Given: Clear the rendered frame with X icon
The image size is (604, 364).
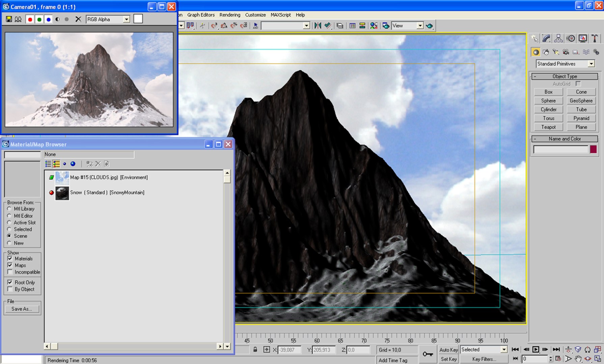Looking at the screenshot, I should [x=78, y=19].
